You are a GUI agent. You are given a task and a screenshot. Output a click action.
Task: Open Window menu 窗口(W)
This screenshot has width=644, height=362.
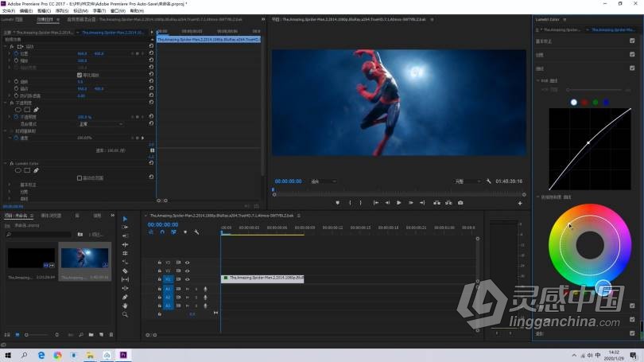tap(118, 10)
